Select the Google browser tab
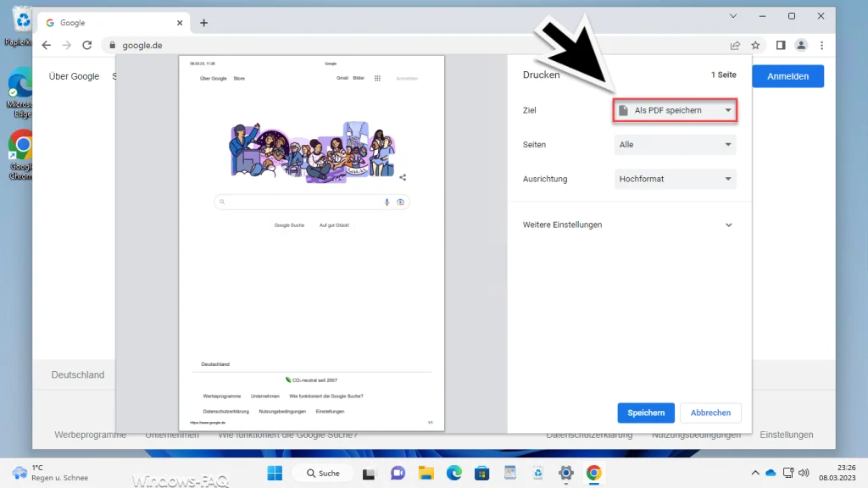Viewport: 868px width, 488px height. point(114,23)
